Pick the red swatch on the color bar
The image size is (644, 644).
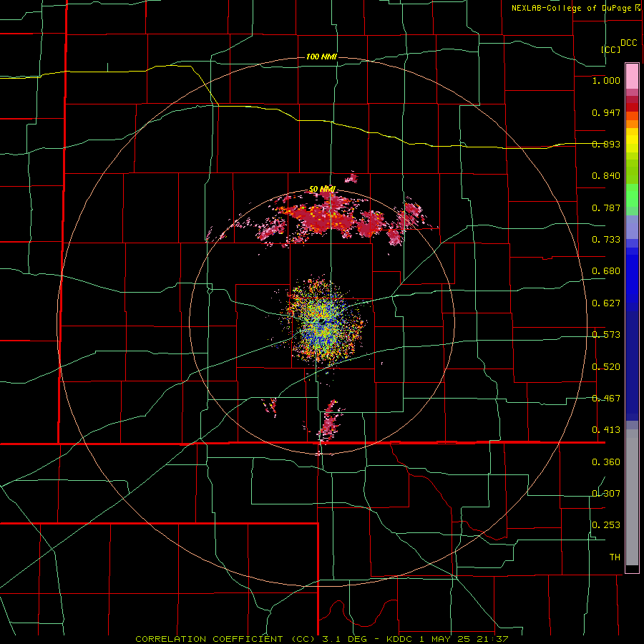[632, 107]
